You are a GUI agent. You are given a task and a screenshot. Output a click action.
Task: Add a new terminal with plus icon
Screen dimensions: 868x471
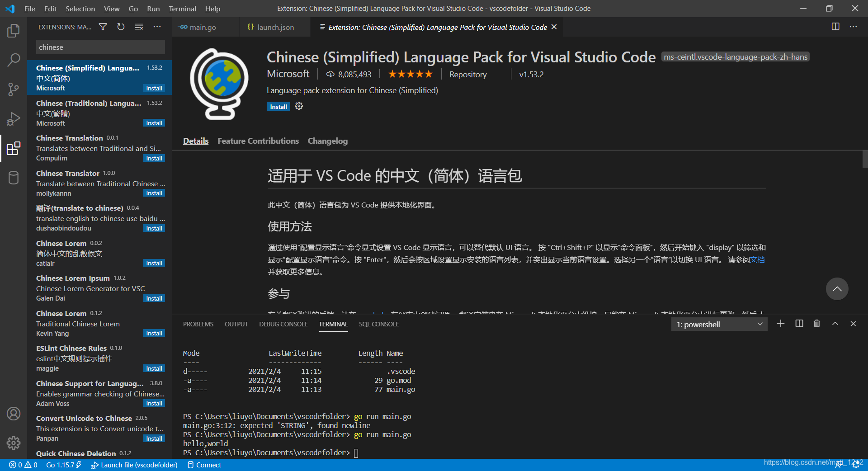point(781,324)
